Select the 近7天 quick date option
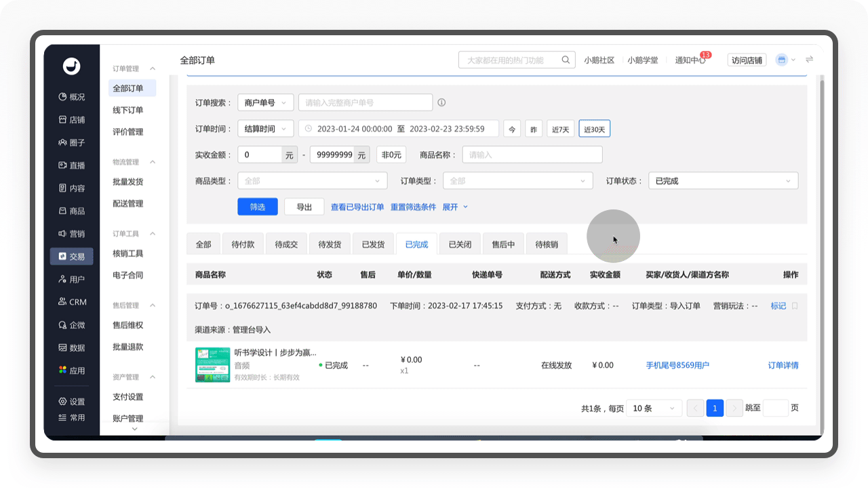Image resolution: width=868 pixels, height=488 pixels. click(561, 129)
